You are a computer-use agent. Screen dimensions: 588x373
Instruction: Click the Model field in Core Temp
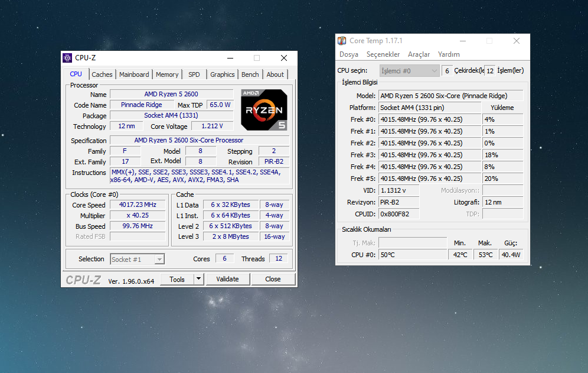pyautogui.click(x=451, y=96)
